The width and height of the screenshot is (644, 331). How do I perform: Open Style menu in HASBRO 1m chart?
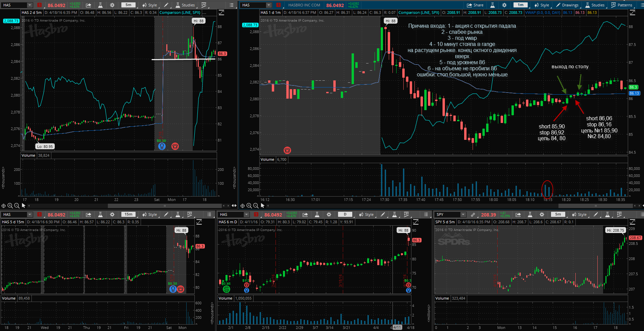coord(542,5)
